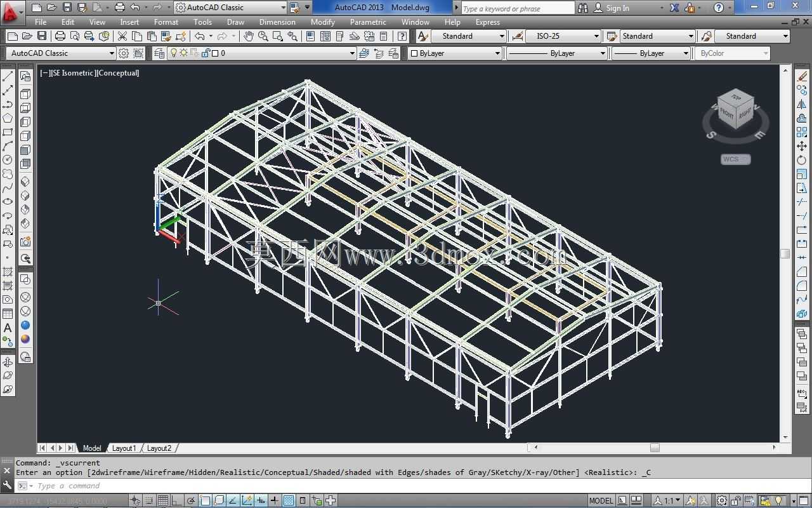Screen dimensions: 812x508
Task: Open the File menu
Action: 41,22
